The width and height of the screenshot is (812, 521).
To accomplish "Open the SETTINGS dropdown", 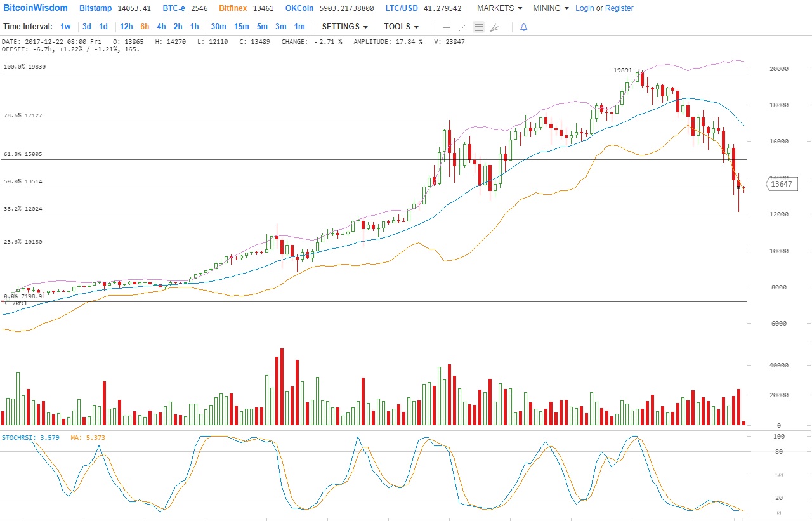I will 344,27.
